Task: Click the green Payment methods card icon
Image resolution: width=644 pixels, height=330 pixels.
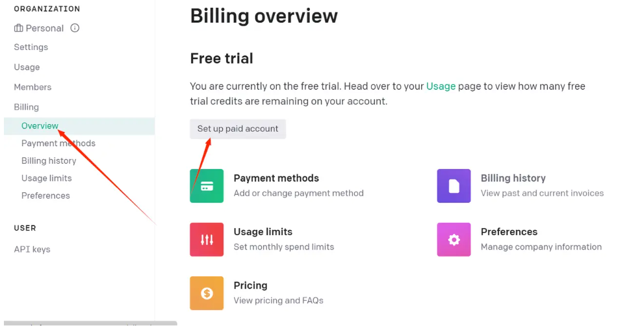Action: tap(207, 186)
